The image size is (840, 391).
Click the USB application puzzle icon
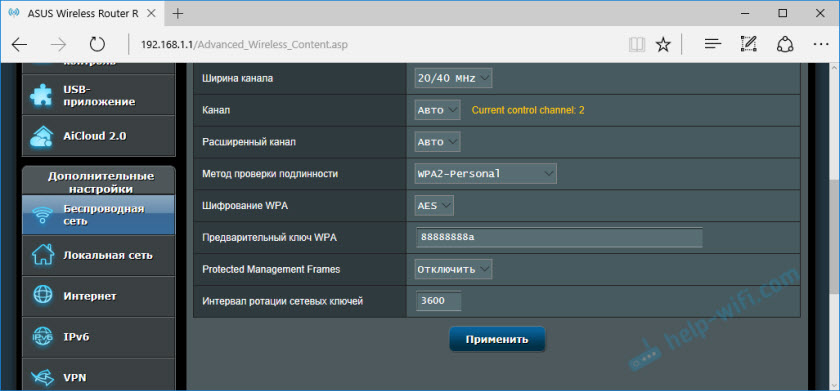41,95
